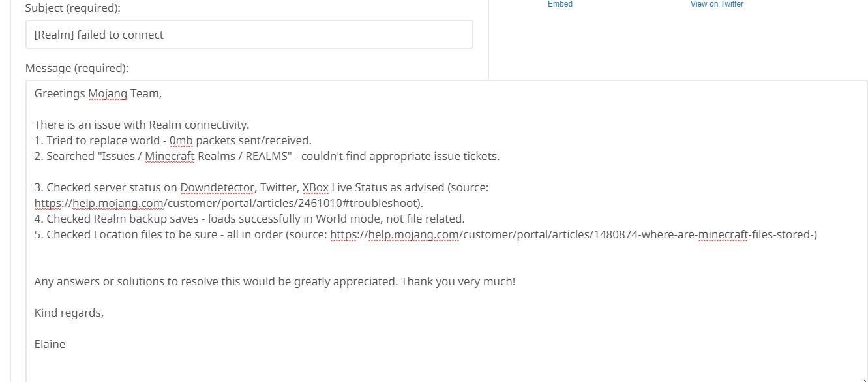Click the 'Message (required):' label
The height and width of the screenshot is (382, 868).
click(x=77, y=68)
